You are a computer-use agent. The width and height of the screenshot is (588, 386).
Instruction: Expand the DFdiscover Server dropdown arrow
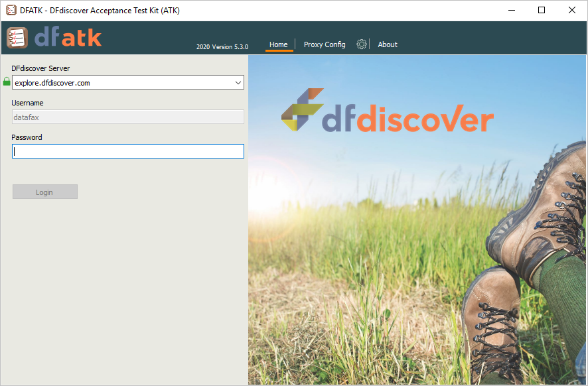(238, 83)
